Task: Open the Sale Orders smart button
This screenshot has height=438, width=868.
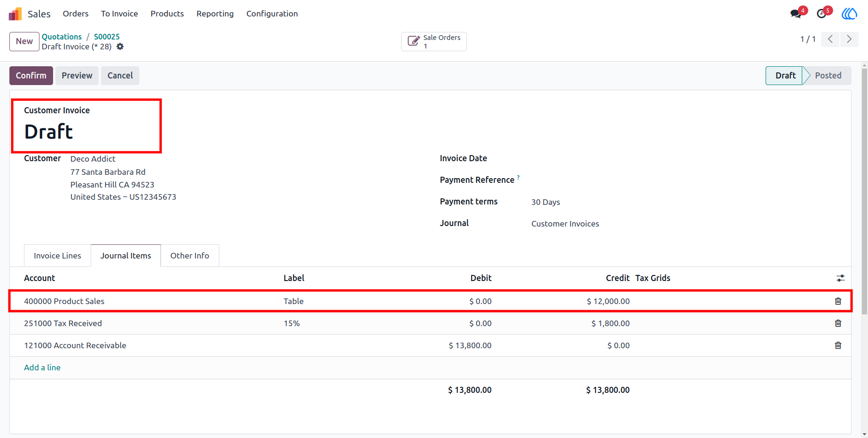Action: 434,41
